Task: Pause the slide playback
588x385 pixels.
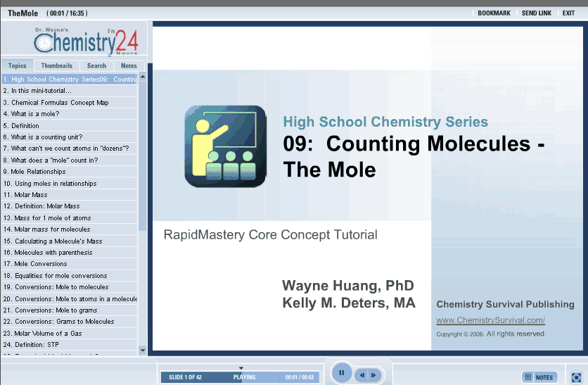Action: point(341,373)
